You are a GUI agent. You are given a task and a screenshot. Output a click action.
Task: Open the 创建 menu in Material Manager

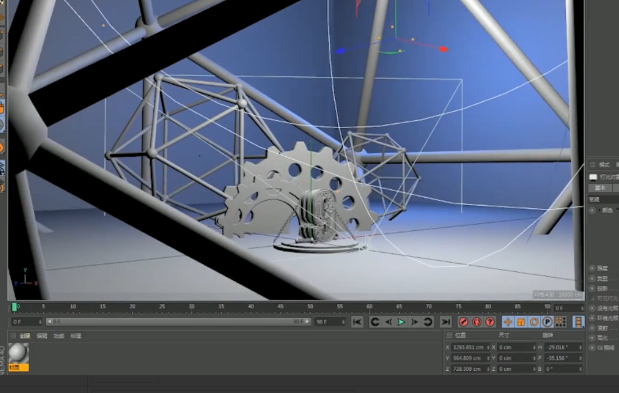point(25,336)
